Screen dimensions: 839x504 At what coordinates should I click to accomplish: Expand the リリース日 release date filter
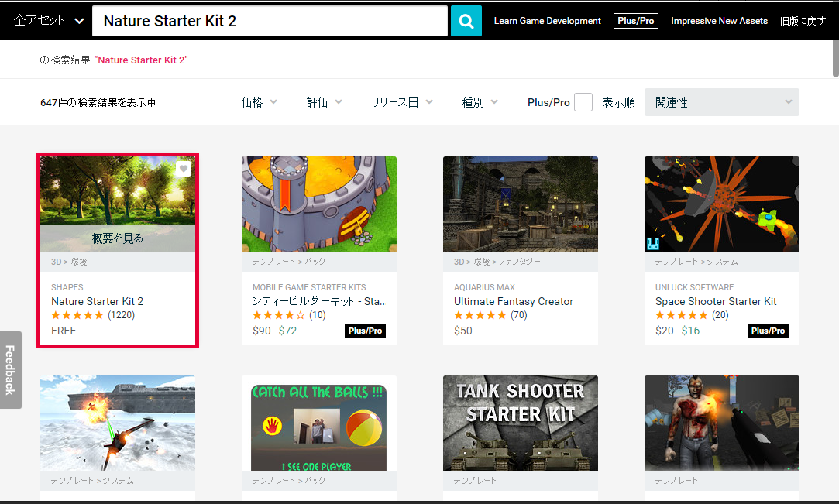401,102
